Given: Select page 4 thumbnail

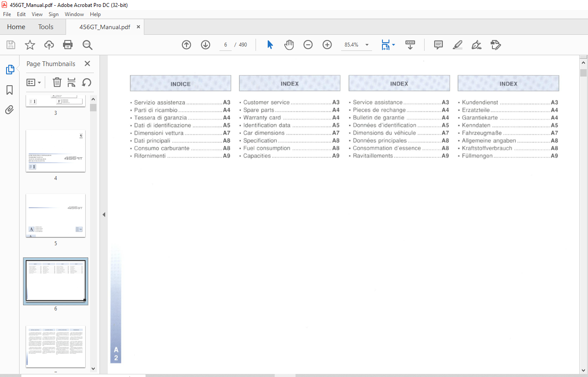Looking at the screenshot, I should (x=56, y=151).
